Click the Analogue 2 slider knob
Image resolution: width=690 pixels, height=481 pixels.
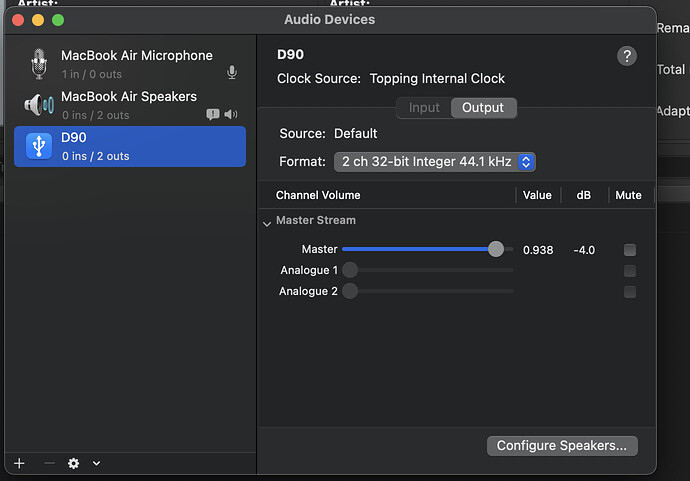tap(350, 291)
